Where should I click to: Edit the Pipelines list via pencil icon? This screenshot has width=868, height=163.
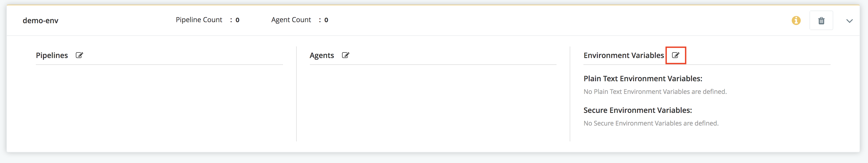tap(79, 55)
